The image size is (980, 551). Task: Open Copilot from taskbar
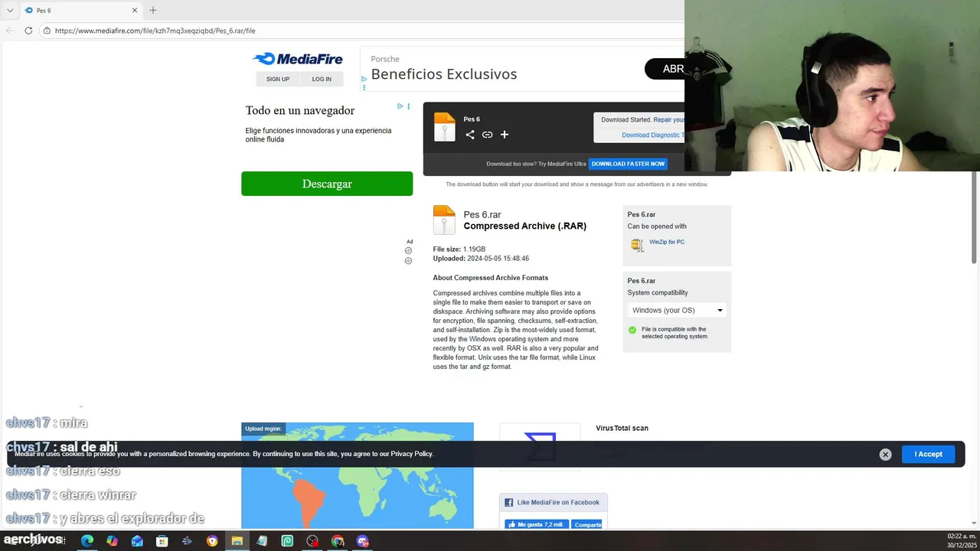tap(113, 541)
